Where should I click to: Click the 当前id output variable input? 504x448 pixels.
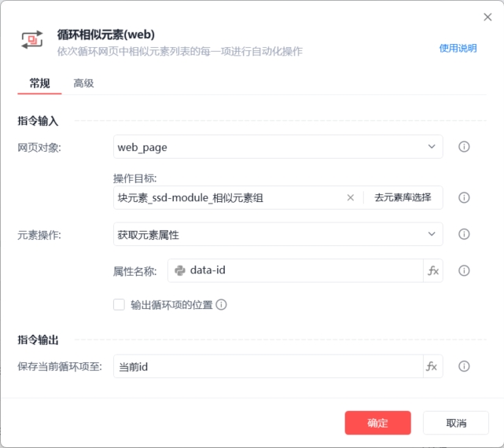coord(268,366)
